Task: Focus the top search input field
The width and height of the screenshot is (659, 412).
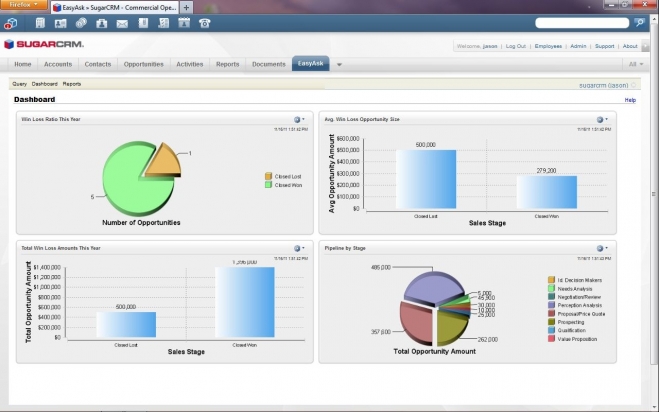Action: (x=582, y=23)
